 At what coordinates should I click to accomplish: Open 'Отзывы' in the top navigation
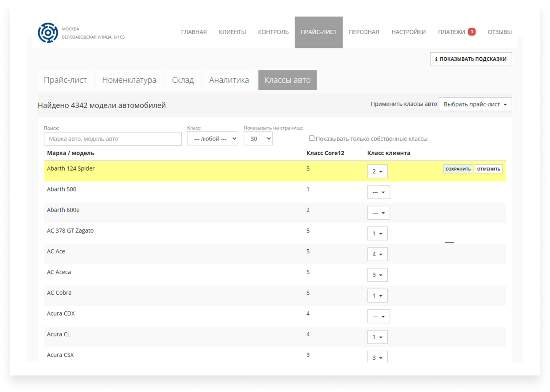500,32
